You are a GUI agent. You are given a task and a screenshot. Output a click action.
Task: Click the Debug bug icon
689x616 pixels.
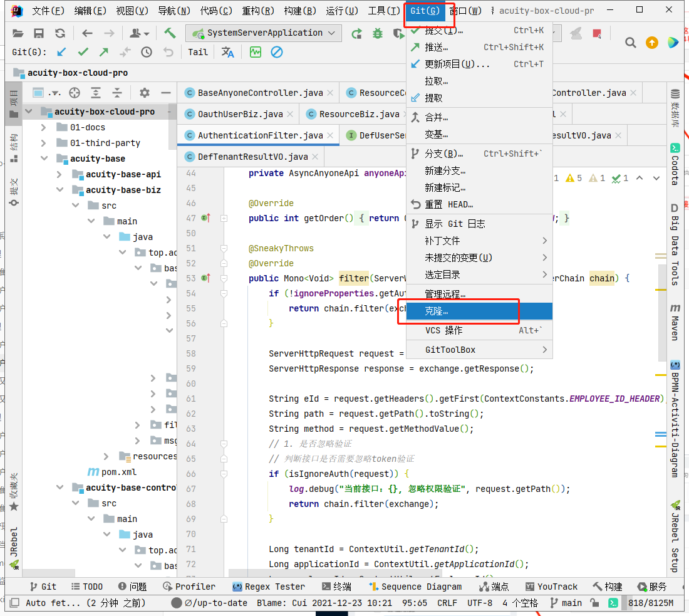coord(378,33)
